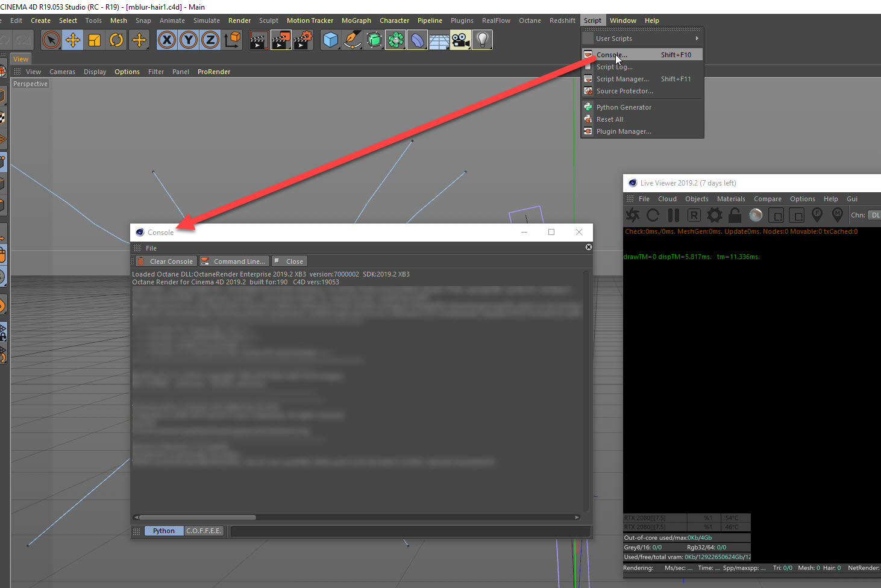Screen dimensions: 881x588
Task: Open the Octane menu in the menu bar
Action: pyautogui.click(x=530, y=20)
